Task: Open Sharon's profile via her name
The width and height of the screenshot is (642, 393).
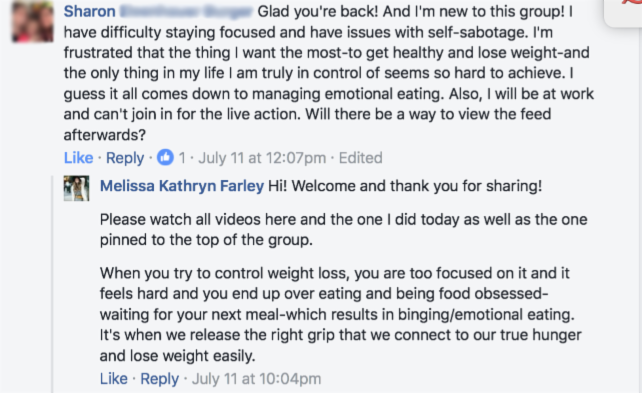Action: [90, 11]
